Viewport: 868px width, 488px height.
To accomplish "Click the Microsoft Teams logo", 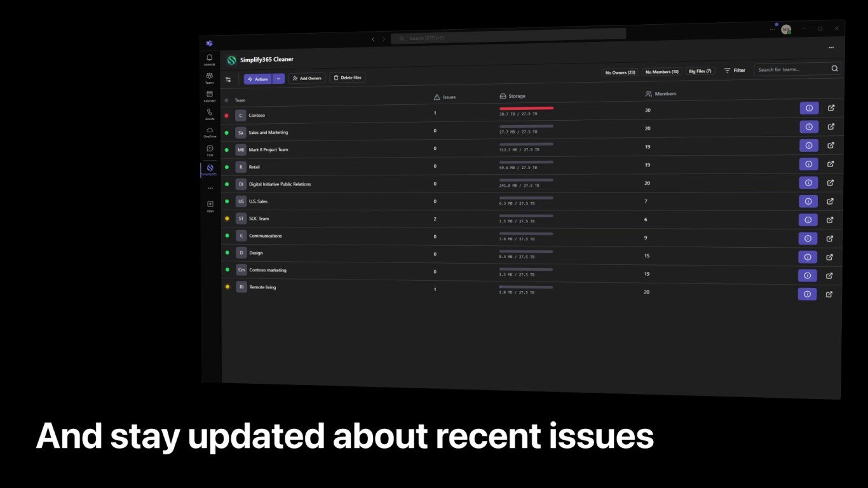I will tap(209, 43).
